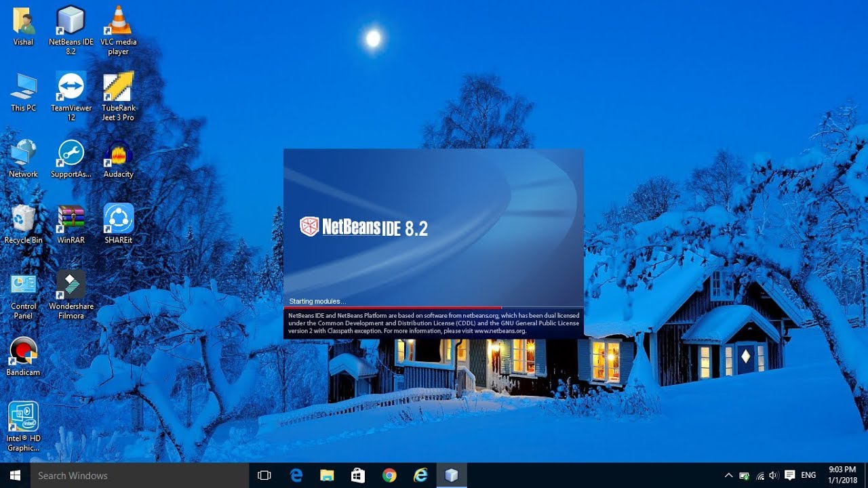Launch Microsoft Edge from the taskbar

(296, 475)
